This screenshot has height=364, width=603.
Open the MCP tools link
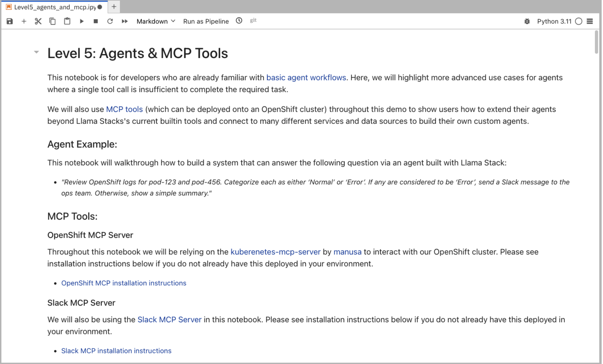(x=124, y=109)
